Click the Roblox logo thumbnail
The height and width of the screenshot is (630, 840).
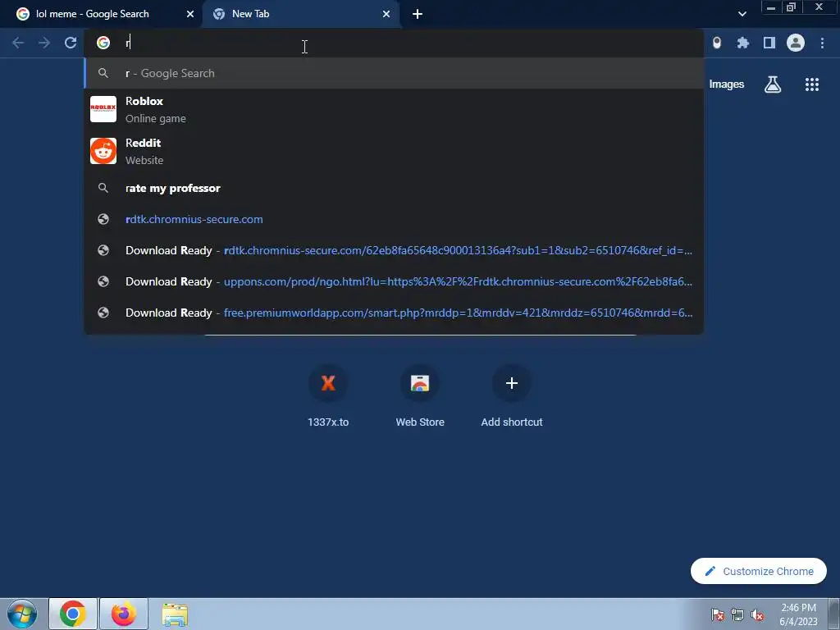pos(103,109)
